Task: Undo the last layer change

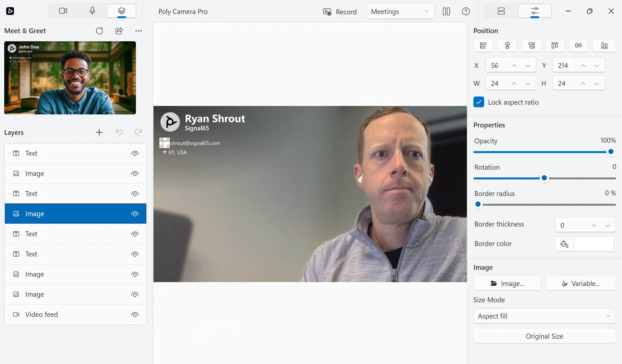Action: [119, 132]
